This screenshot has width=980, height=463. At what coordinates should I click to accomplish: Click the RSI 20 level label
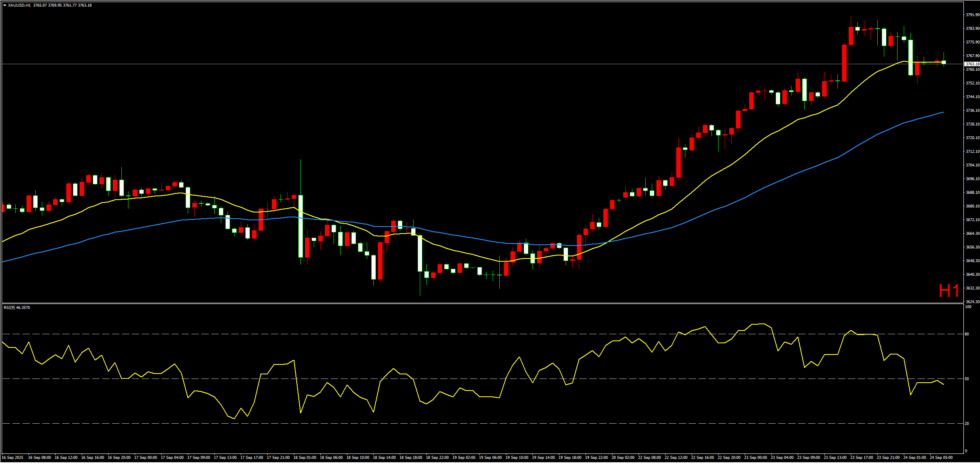pos(967,424)
